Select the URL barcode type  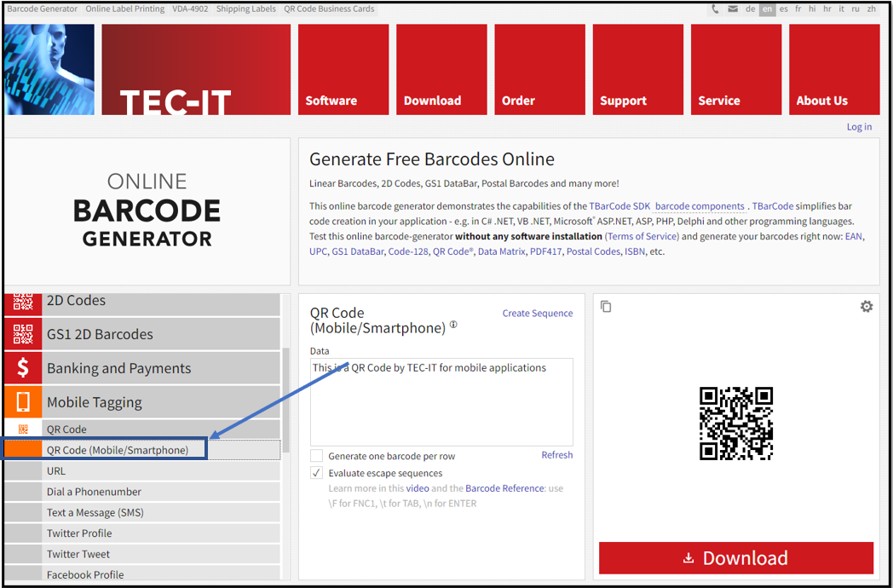coord(142,471)
